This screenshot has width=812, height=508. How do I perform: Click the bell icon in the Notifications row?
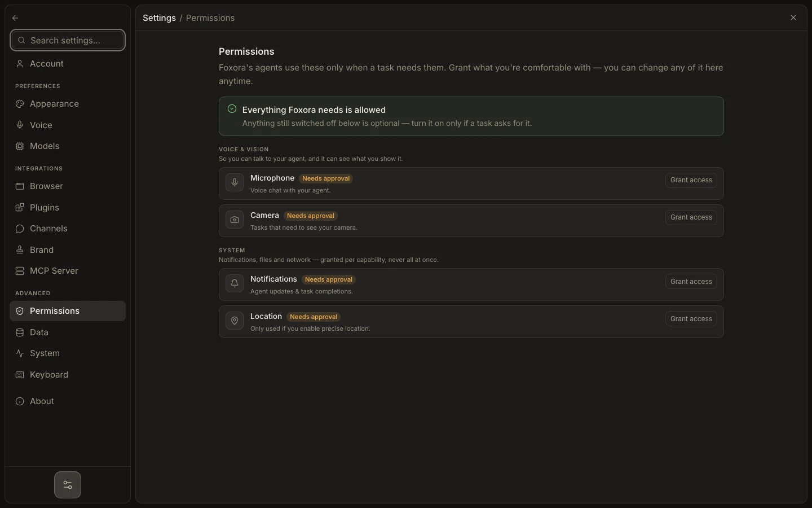click(x=235, y=283)
